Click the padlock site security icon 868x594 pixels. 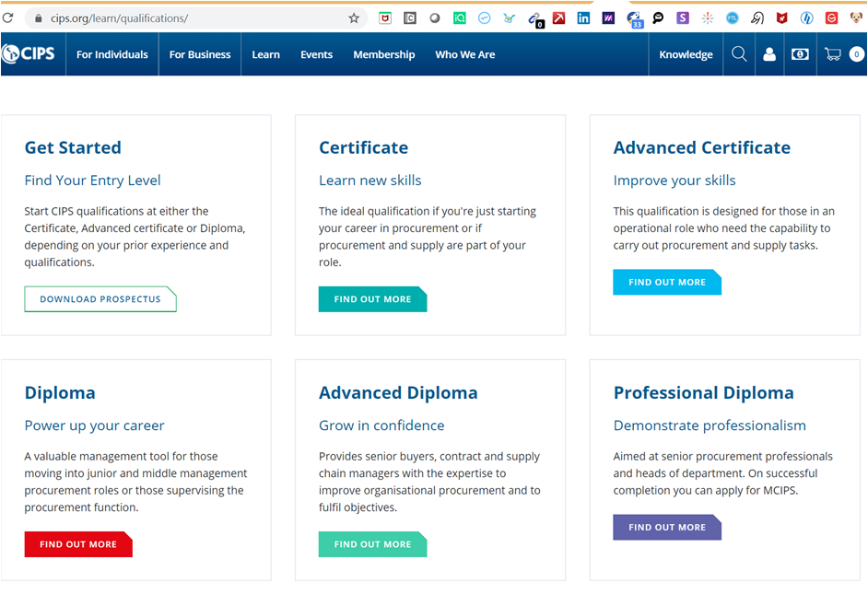[38, 17]
